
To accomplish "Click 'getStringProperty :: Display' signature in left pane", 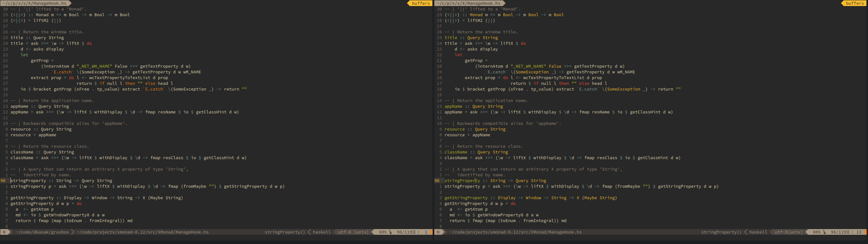I will pos(97,198).
